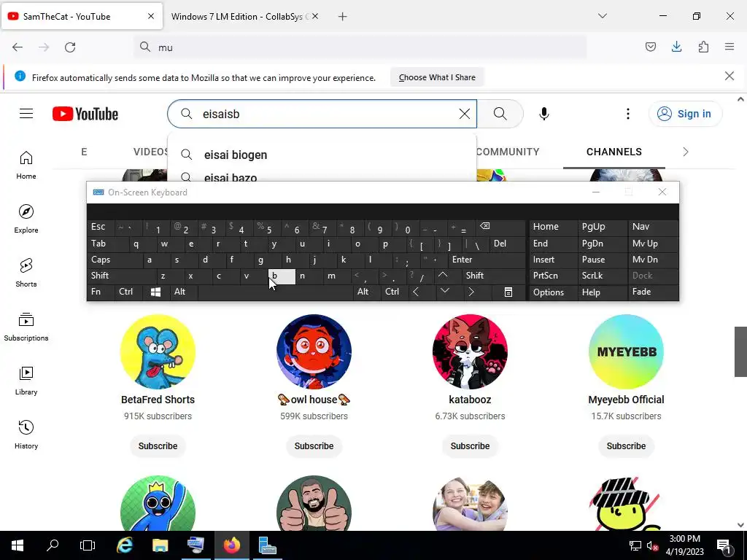Dismiss the Firefox data notification bar

(729, 76)
